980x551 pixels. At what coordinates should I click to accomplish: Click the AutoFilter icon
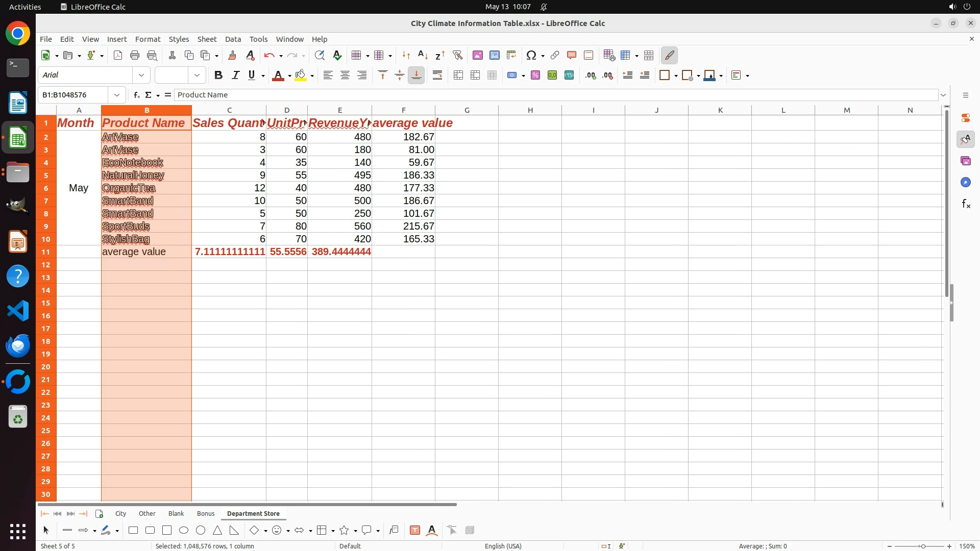click(x=457, y=55)
